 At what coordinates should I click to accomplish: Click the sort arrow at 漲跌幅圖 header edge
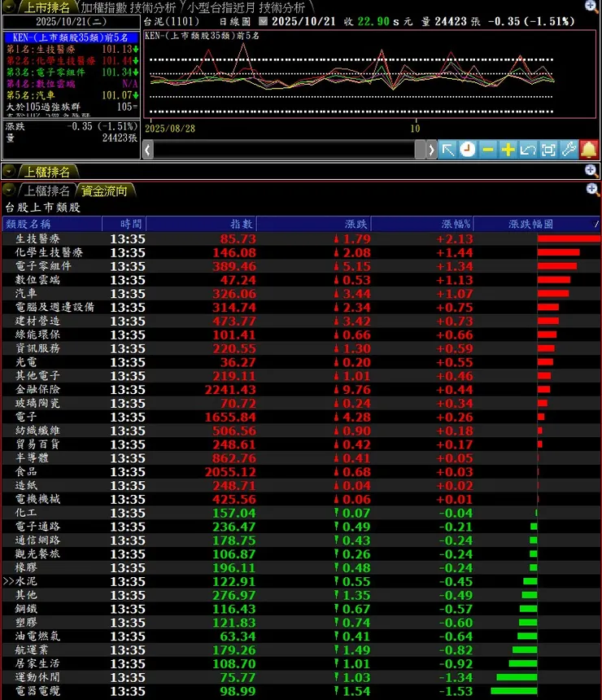595,224
